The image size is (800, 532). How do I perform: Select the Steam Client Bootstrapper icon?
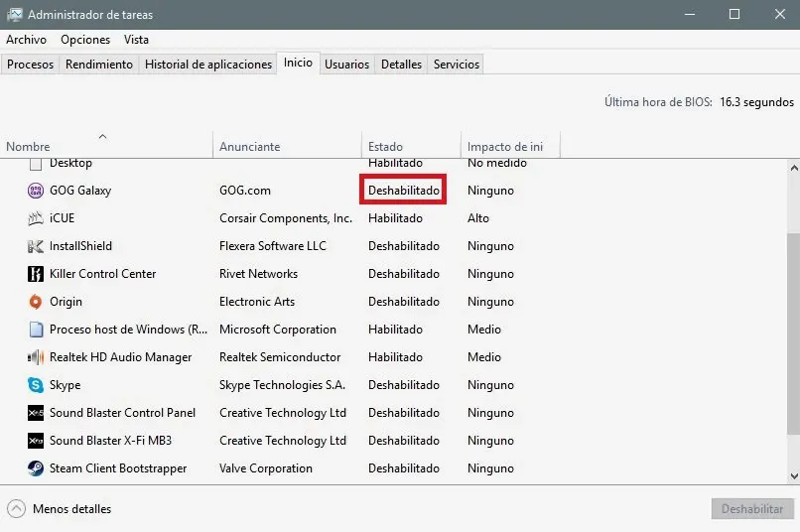(x=36, y=468)
